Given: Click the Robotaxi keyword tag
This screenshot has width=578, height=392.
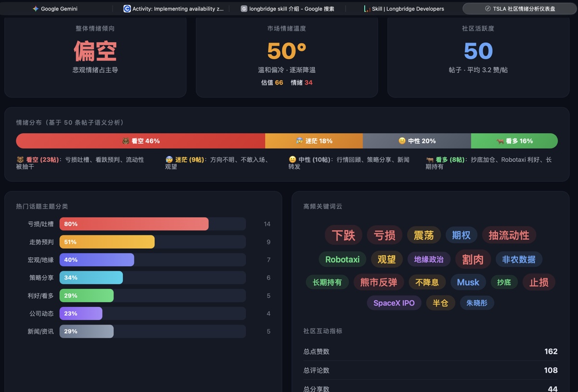Looking at the screenshot, I should tap(342, 260).
